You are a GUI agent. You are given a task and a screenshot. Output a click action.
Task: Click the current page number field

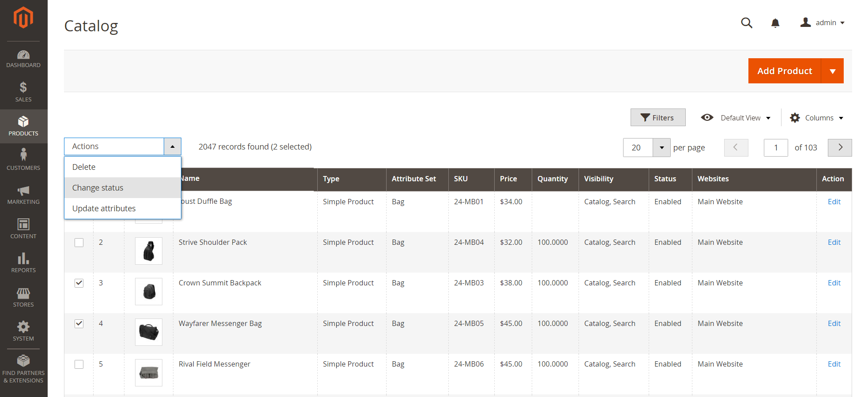[x=776, y=148]
